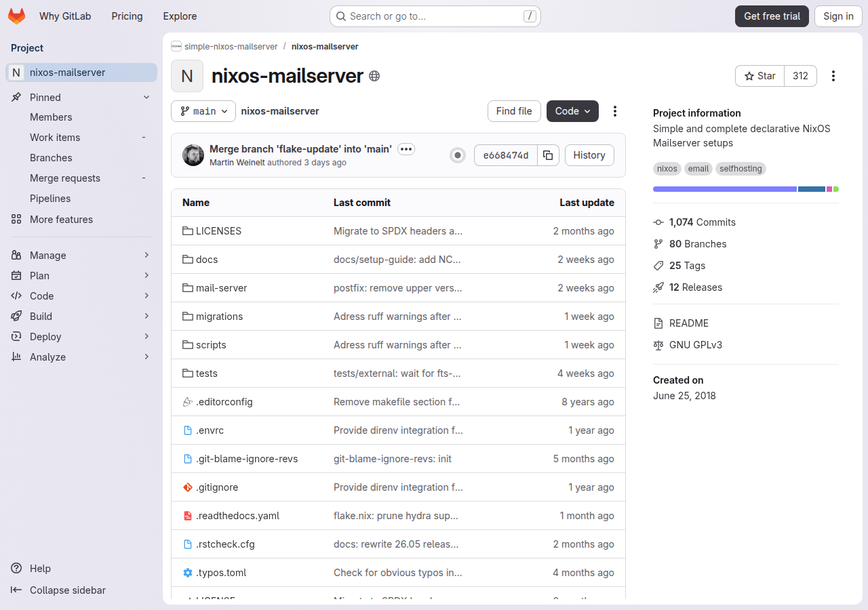The image size is (868, 610).
Task: Click the Commits icon in project info
Action: tap(658, 222)
